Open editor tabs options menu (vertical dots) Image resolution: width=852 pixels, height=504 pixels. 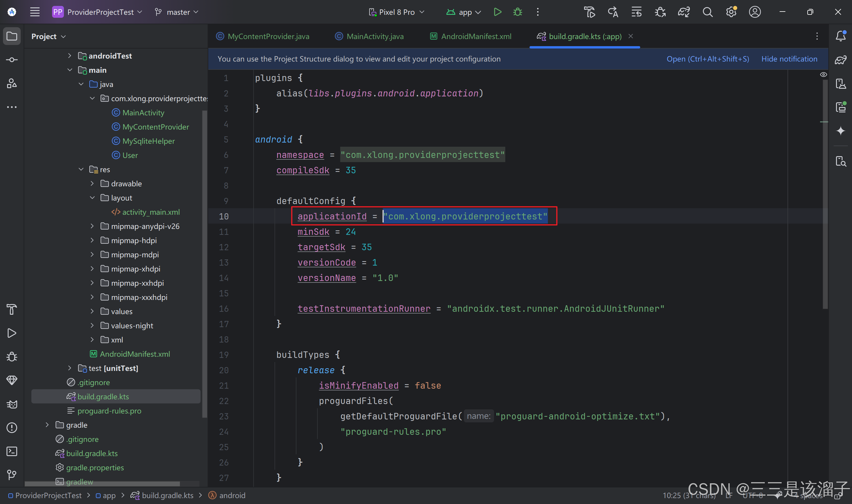(817, 36)
